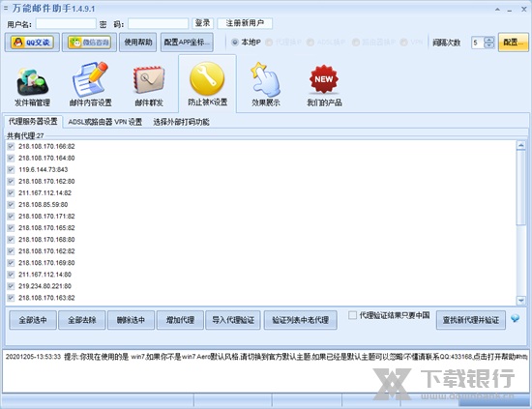Select list entry 218.108.170.162:82
Image resolution: width=532 pixels, height=409 pixels.
tap(46, 251)
